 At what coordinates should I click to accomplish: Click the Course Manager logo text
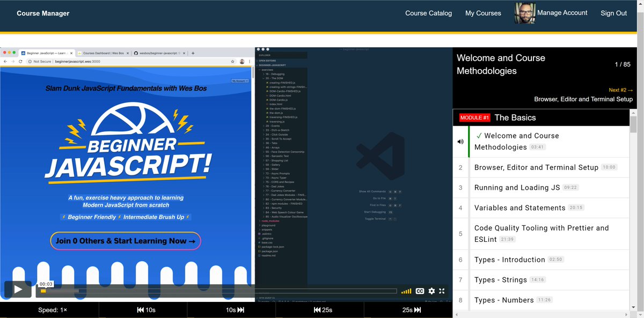tap(43, 13)
